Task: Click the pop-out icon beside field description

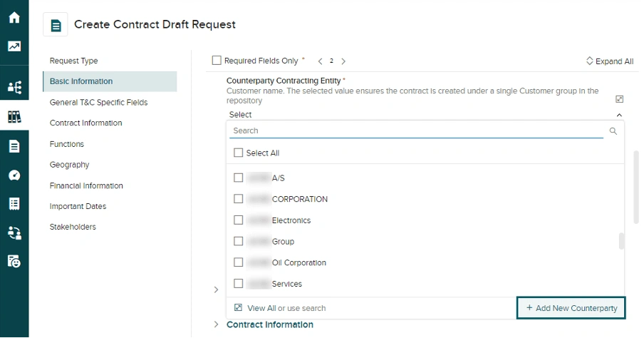Action: pos(619,99)
